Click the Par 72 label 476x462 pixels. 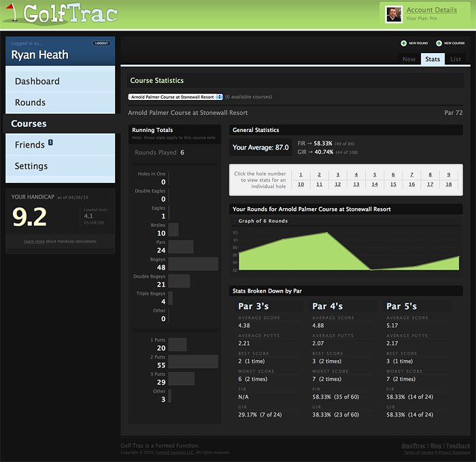454,113
